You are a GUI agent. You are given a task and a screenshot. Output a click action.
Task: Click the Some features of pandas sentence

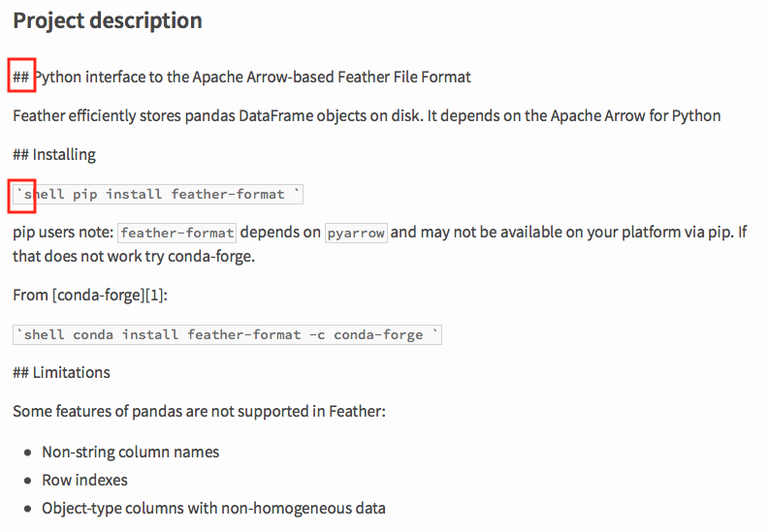pos(200,412)
